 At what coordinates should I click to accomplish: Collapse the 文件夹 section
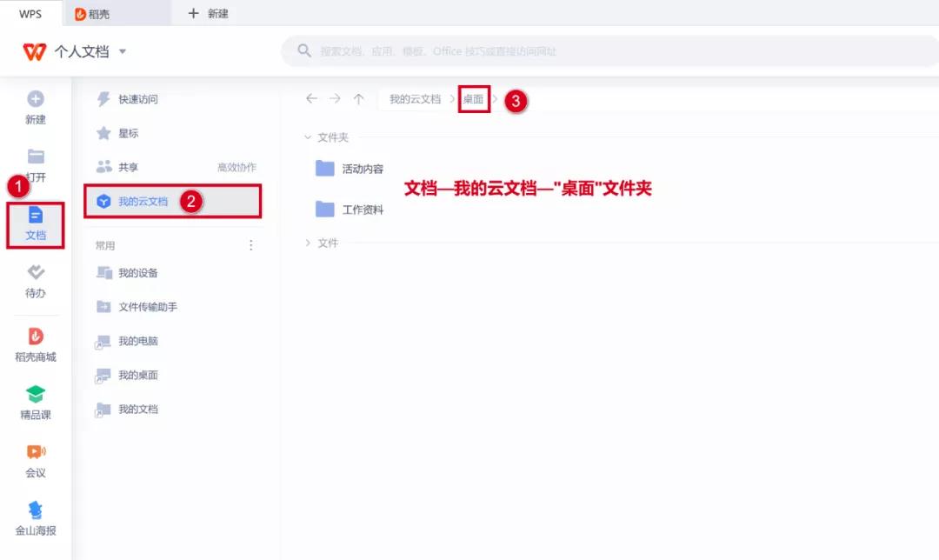(310, 137)
